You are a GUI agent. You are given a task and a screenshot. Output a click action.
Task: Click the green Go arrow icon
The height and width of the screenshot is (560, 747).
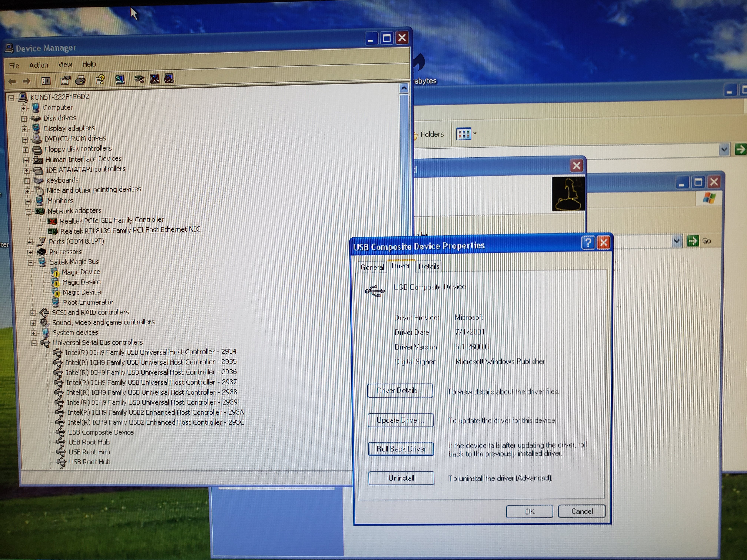coord(693,241)
